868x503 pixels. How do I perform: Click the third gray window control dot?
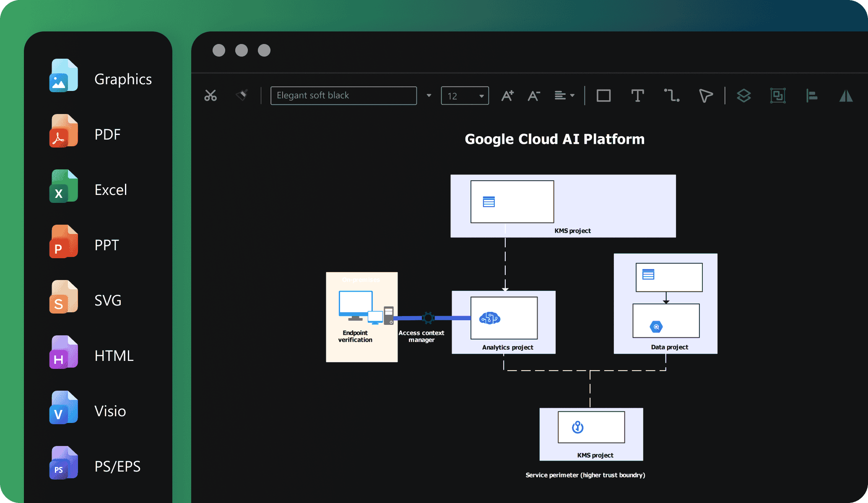pyautogui.click(x=264, y=50)
